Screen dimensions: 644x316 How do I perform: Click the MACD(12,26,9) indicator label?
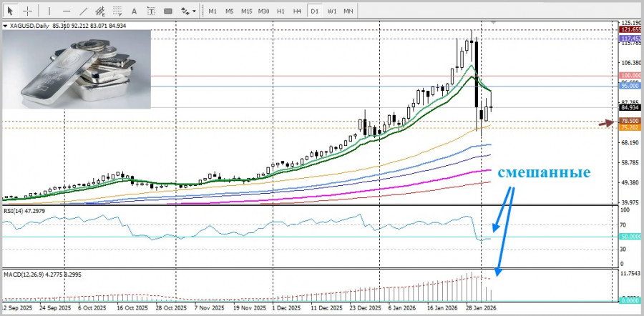click(x=42, y=274)
